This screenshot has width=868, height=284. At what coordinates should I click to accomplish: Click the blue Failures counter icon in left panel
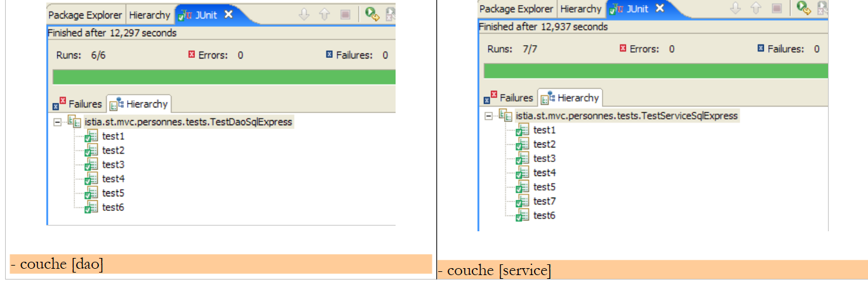click(x=330, y=55)
